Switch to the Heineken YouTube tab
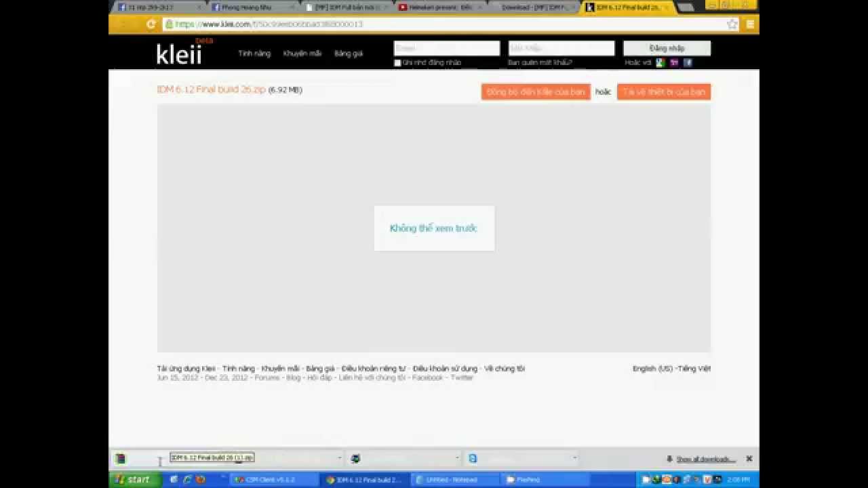The height and width of the screenshot is (488, 868). point(439,7)
